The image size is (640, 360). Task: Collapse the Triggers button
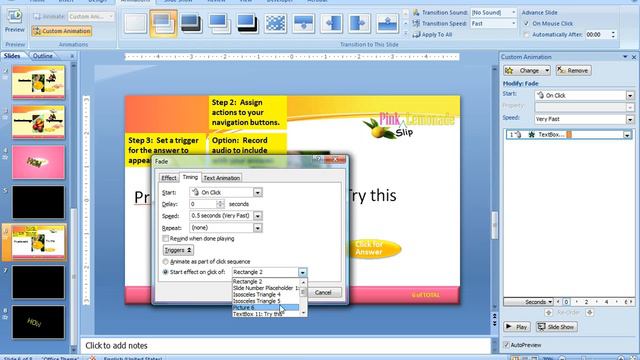[x=178, y=250]
